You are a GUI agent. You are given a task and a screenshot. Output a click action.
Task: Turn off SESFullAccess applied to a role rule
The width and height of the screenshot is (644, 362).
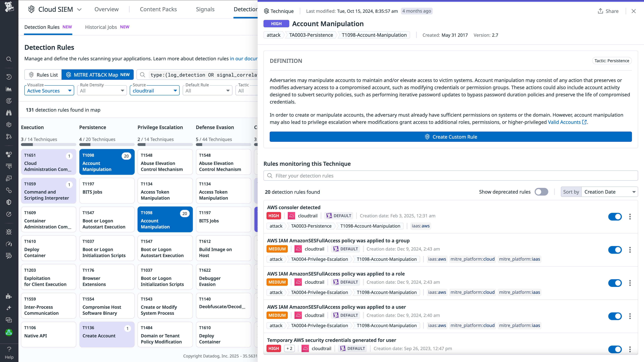(x=615, y=283)
